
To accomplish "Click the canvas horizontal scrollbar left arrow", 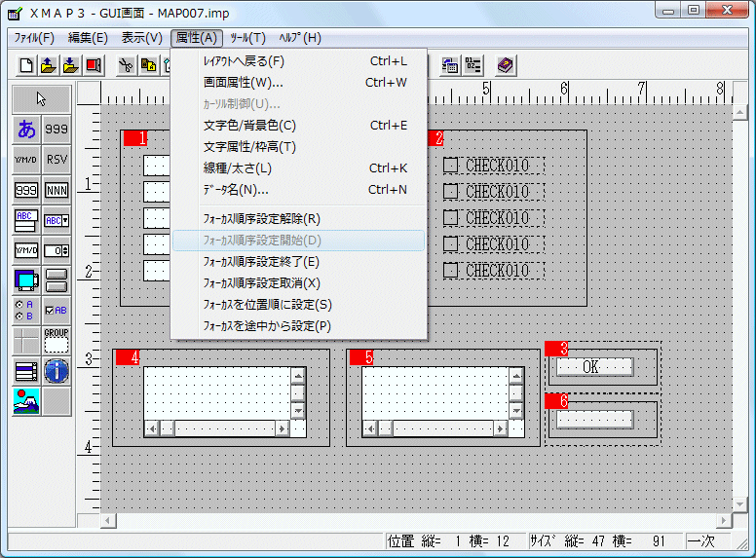I will click(x=108, y=521).
